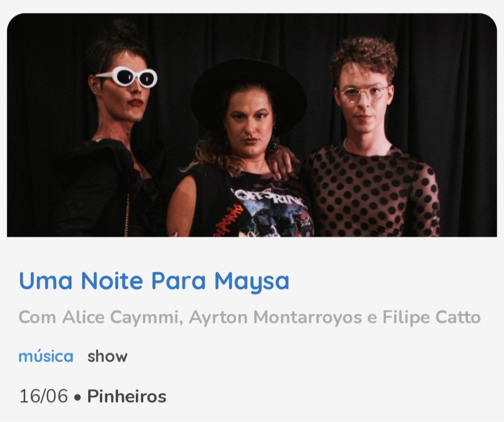Click the 16/06 event date
This screenshot has height=422, width=504.
(44, 396)
